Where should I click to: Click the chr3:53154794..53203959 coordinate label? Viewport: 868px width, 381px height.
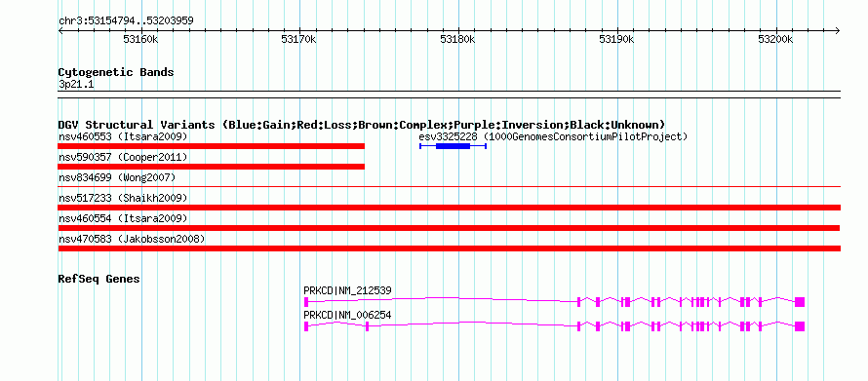(x=126, y=21)
